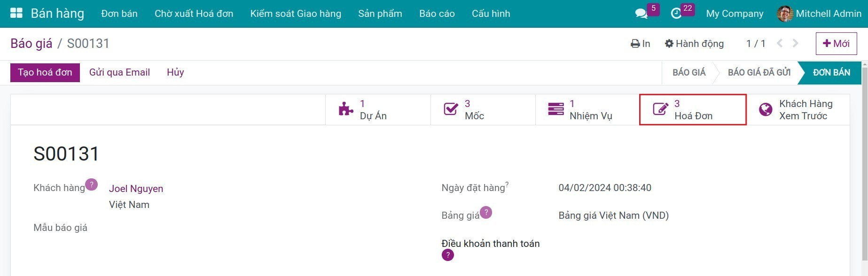Click Mitchell Admin avatar picture
Viewport: 868px width, 276px height.
pos(785,14)
